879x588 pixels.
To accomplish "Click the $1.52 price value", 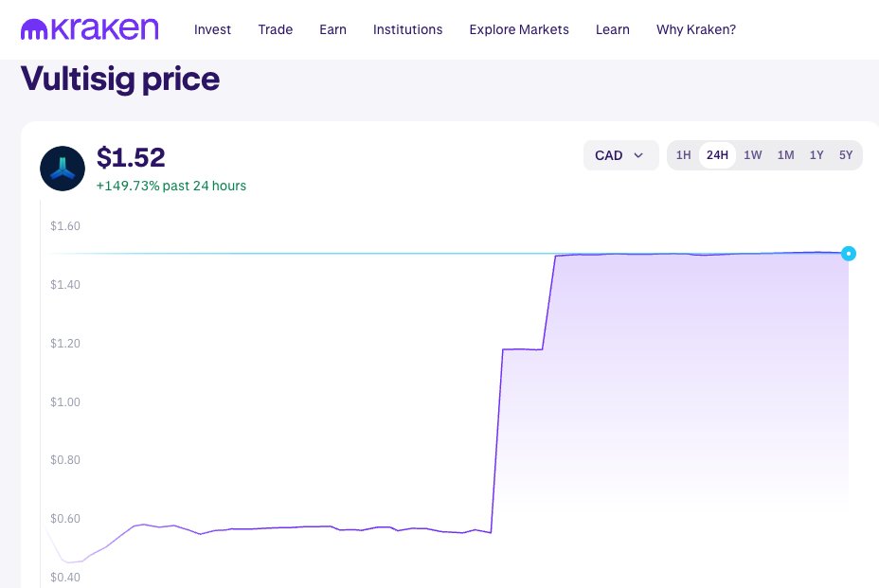I will coord(131,157).
